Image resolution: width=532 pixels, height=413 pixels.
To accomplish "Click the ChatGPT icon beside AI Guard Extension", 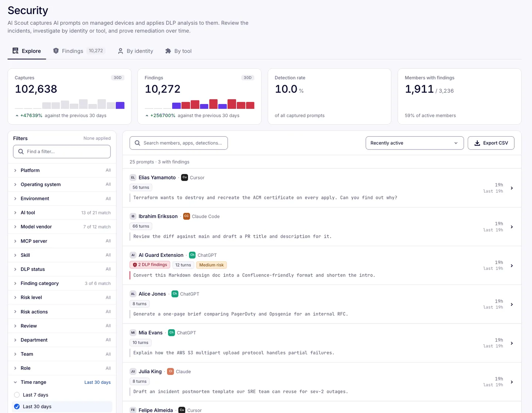I will 192,255.
